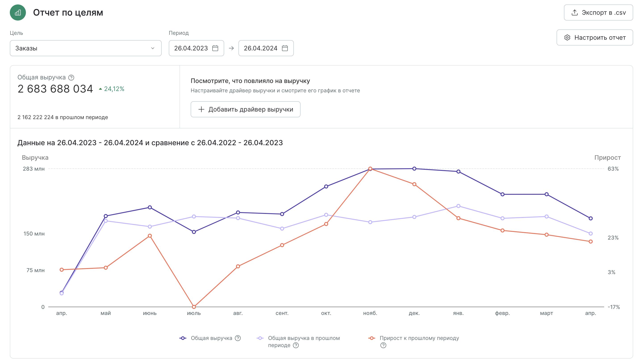The image size is (643, 364).
Task: Click the green report chart logo icon
Action: 18,12
